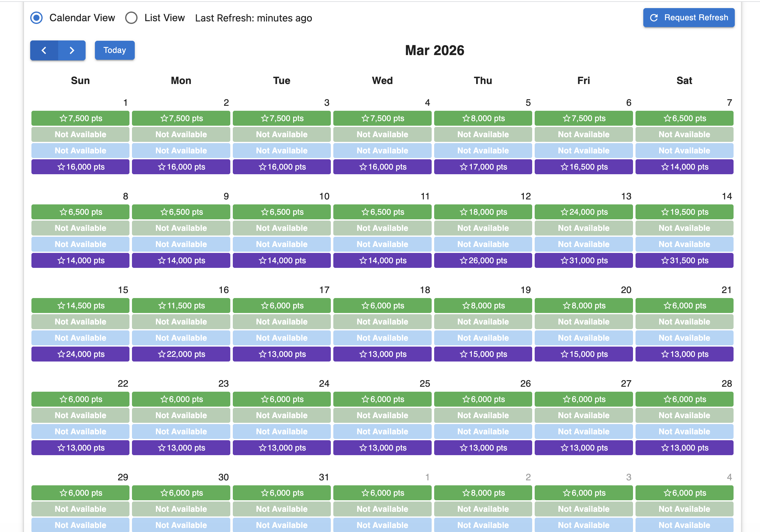Click the Last Refresh status text
Screen dimensions: 760x532
(254, 18)
